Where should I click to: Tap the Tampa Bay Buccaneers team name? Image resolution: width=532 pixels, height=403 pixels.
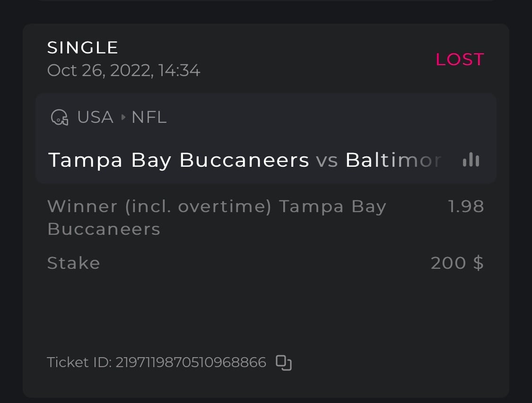point(178,160)
